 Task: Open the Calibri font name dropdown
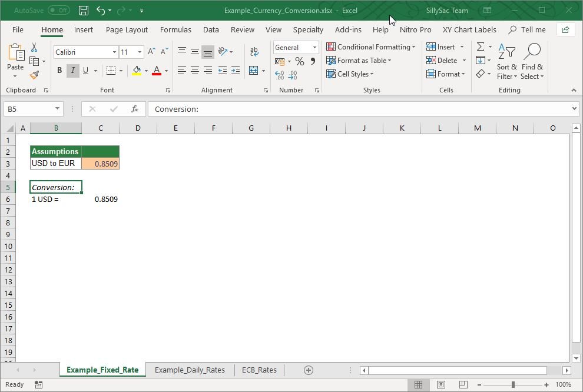pos(114,52)
